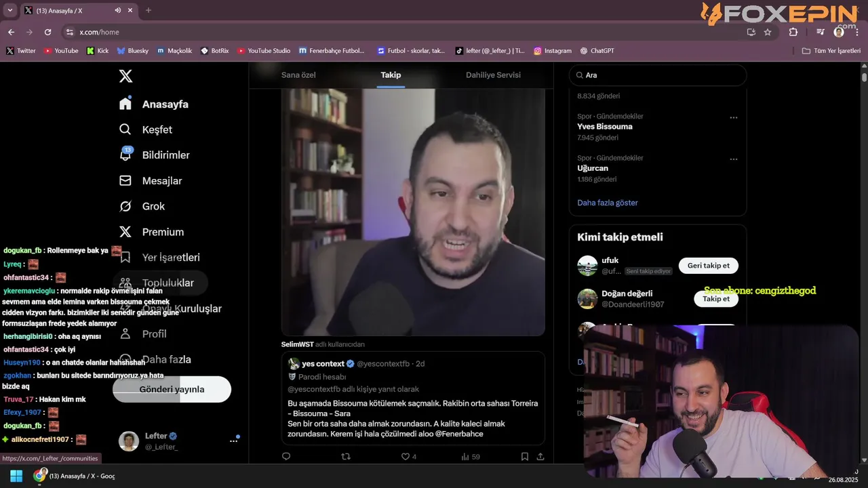This screenshot has width=868, height=488.
Task: Go to Anasayfa in the sidebar
Action: point(154,104)
